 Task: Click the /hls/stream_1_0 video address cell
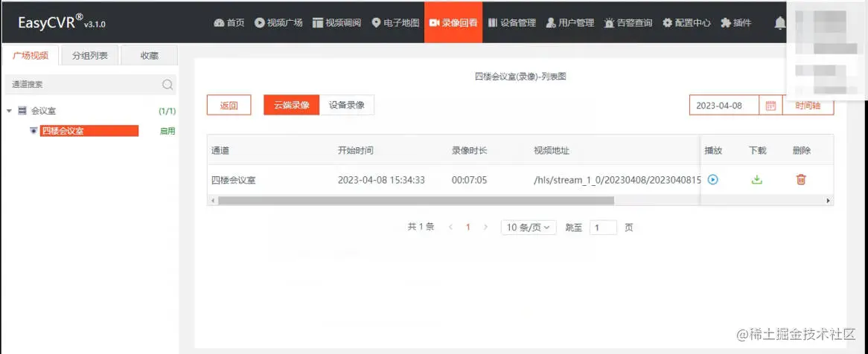tap(617, 180)
